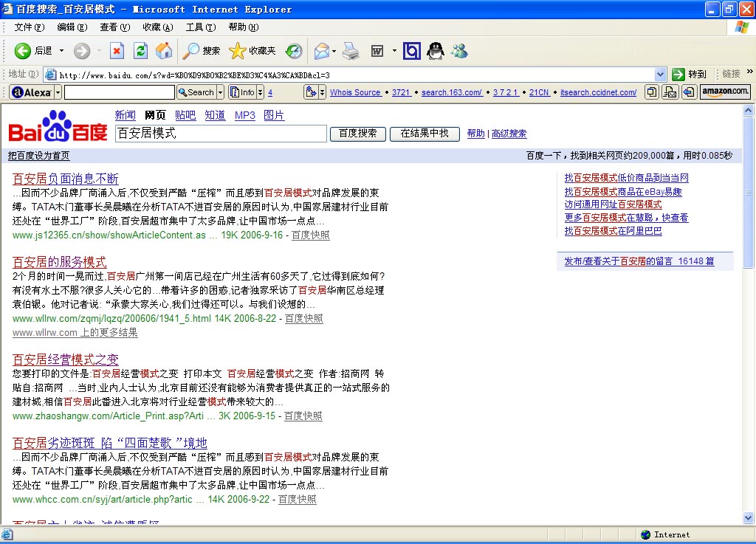
Task: Click the Alexa Search button
Action: tap(196, 92)
